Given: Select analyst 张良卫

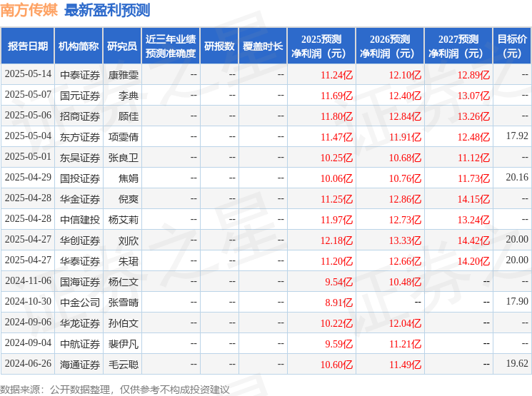Looking at the screenshot, I should 124,158.
